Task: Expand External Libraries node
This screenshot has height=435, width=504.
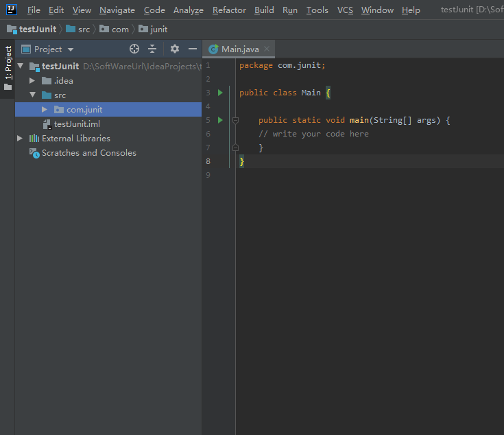Action: coord(20,139)
